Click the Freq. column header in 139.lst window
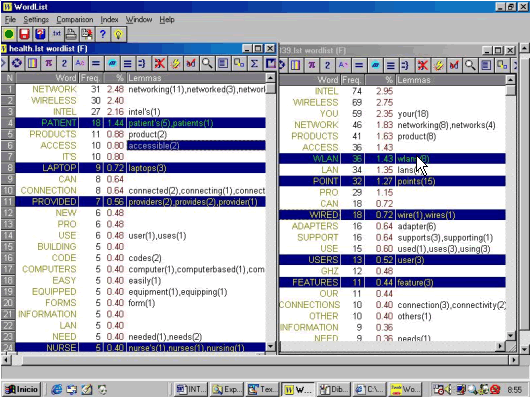 [x=352, y=80]
